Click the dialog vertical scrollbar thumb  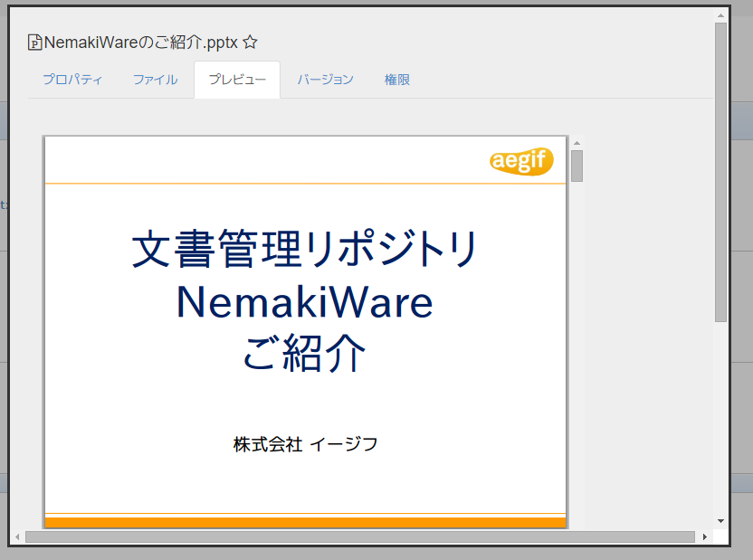[720, 172]
